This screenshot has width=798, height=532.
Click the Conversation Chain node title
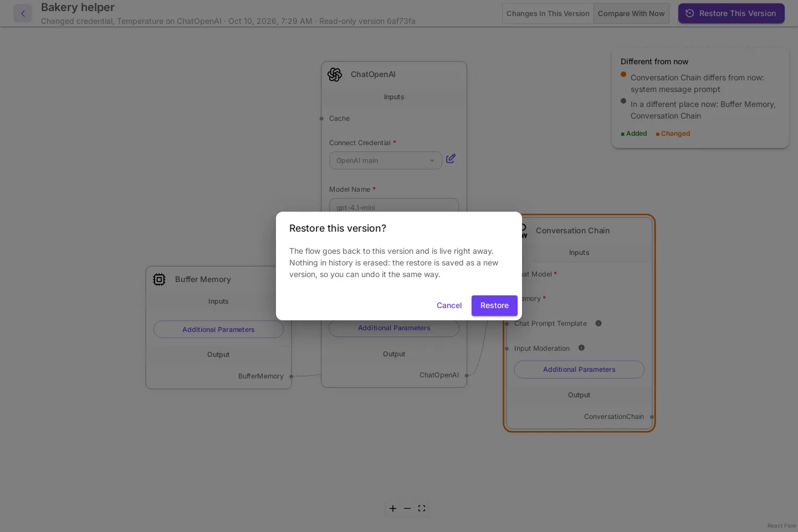572,231
